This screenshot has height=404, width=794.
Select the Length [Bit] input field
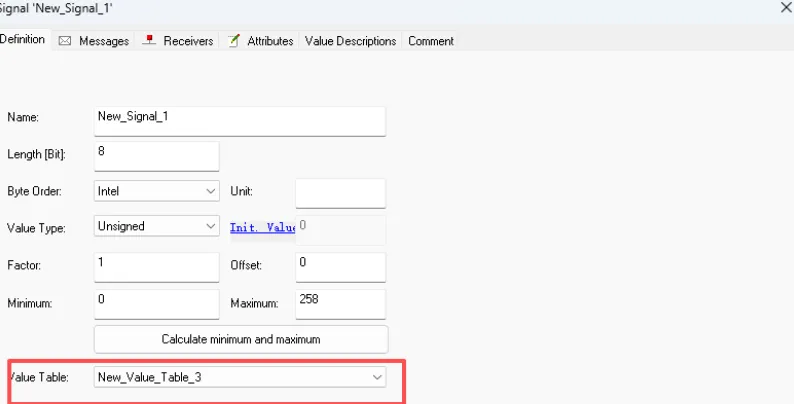tap(156, 155)
